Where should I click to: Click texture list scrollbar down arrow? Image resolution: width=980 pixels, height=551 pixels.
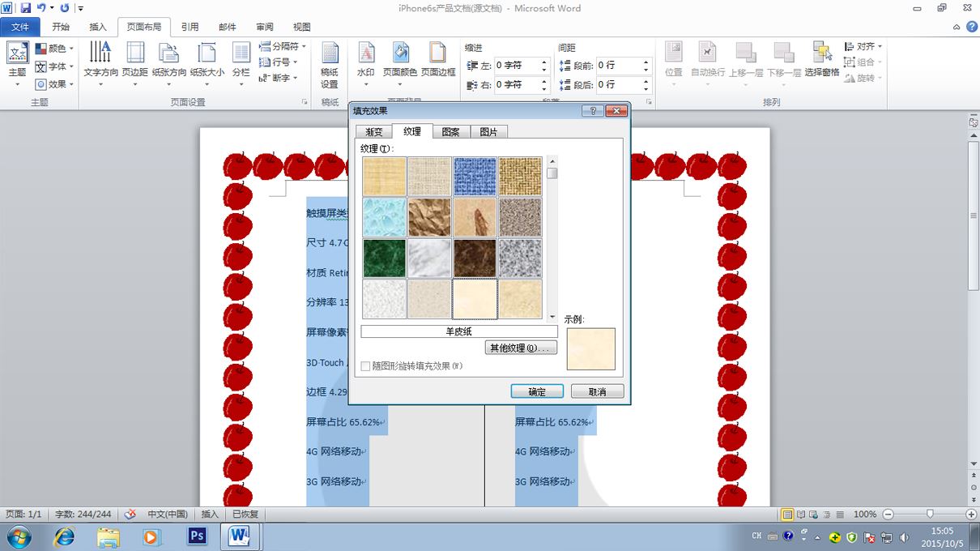[552, 317]
